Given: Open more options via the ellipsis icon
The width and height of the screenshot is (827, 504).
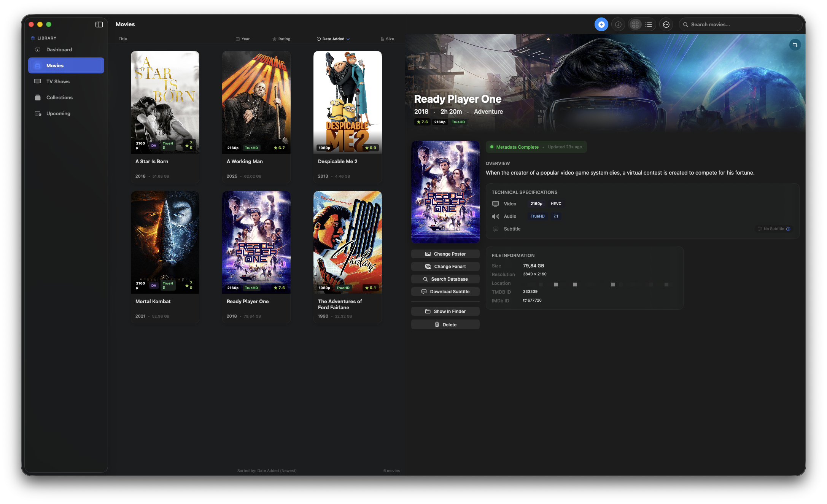Looking at the screenshot, I should [666, 24].
